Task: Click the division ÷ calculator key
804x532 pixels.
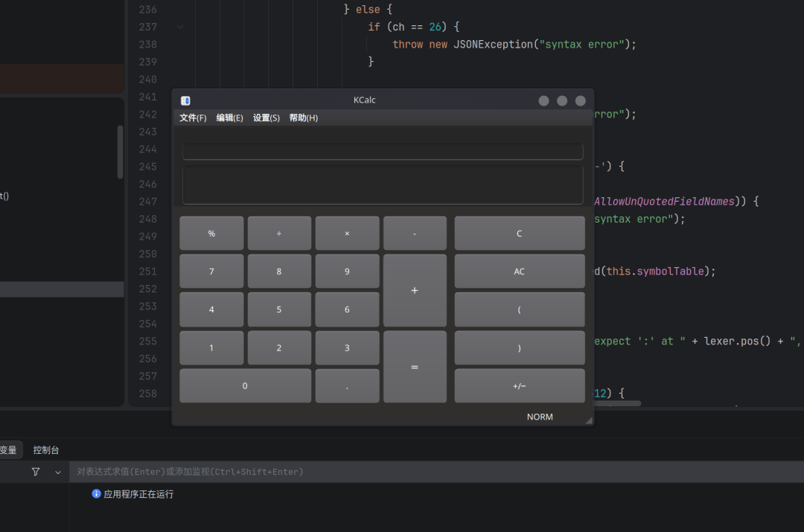Action: click(x=279, y=233)
